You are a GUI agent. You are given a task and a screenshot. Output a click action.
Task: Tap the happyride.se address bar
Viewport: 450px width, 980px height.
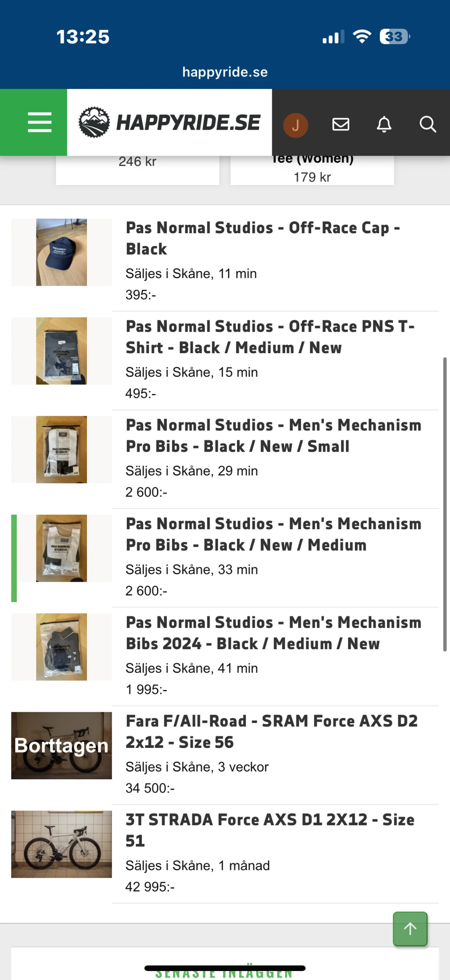point(225,72)
